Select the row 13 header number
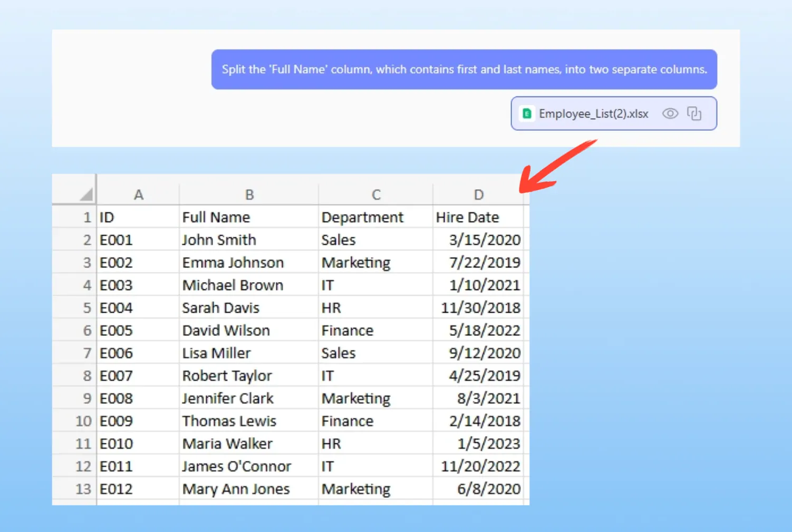 83,489
